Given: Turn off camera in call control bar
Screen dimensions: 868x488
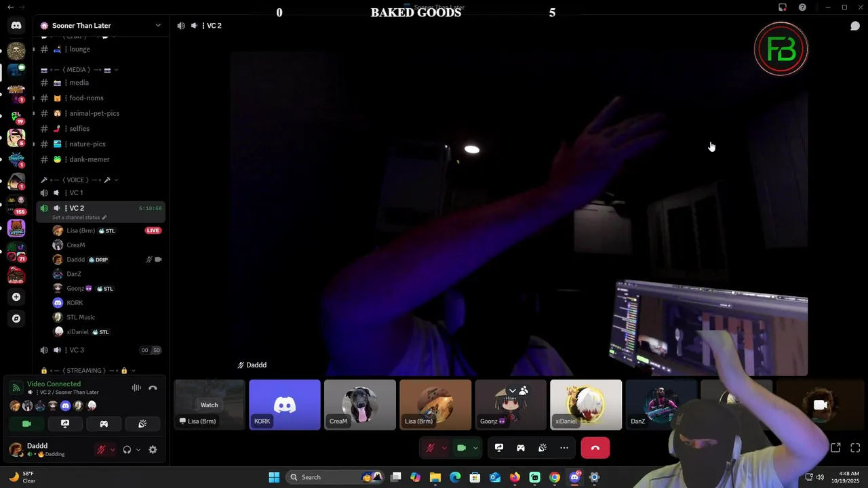Looking at the screenshot, I should click(x=461, y=448).
